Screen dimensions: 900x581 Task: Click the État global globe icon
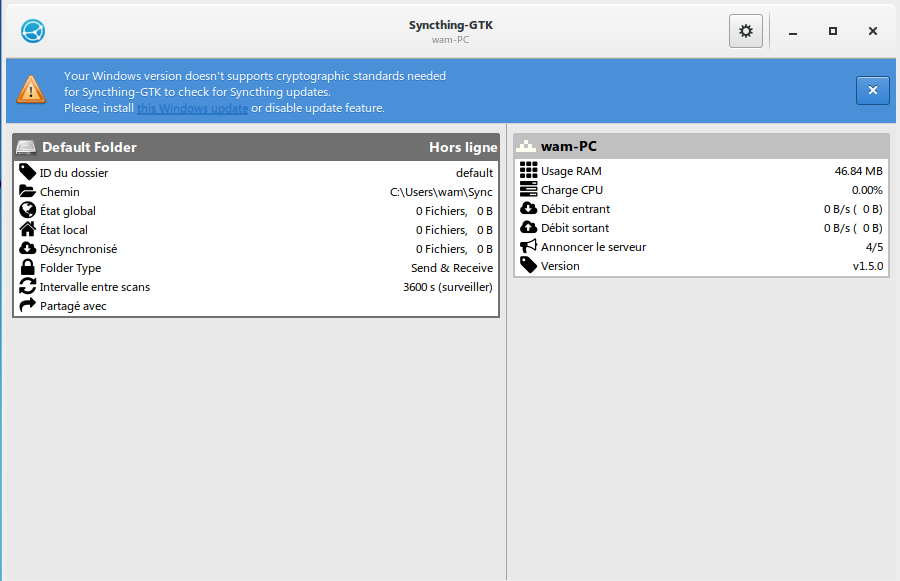(x=28, y=211)
